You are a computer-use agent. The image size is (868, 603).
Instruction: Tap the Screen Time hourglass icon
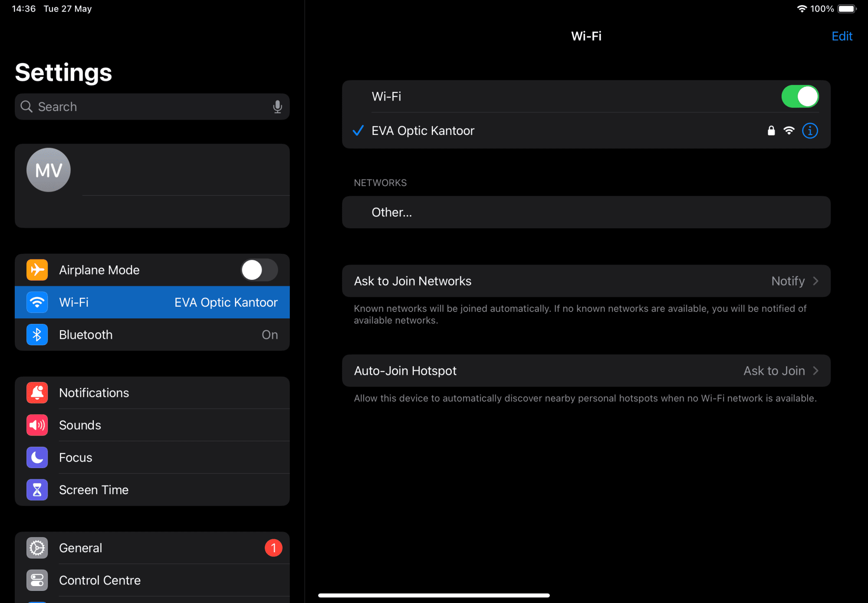(37, 490)
